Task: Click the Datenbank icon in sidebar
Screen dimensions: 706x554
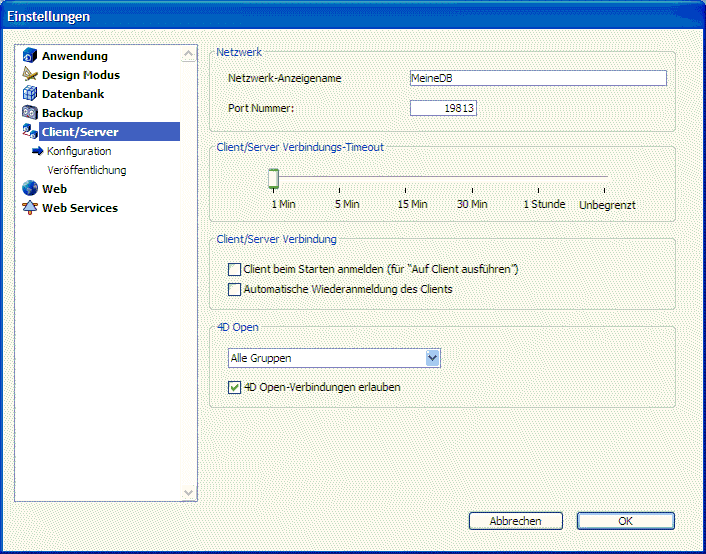Action: click(30, 94)
